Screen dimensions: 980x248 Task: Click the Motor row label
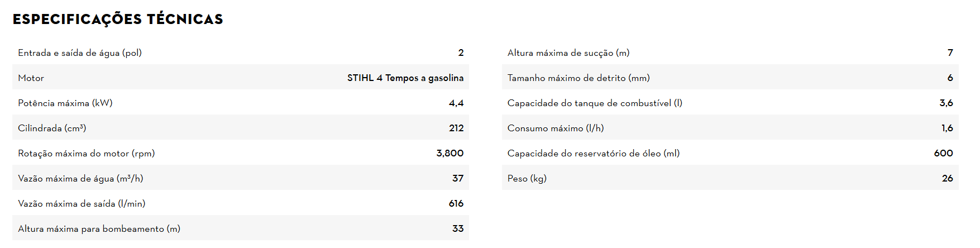point(31,78)
